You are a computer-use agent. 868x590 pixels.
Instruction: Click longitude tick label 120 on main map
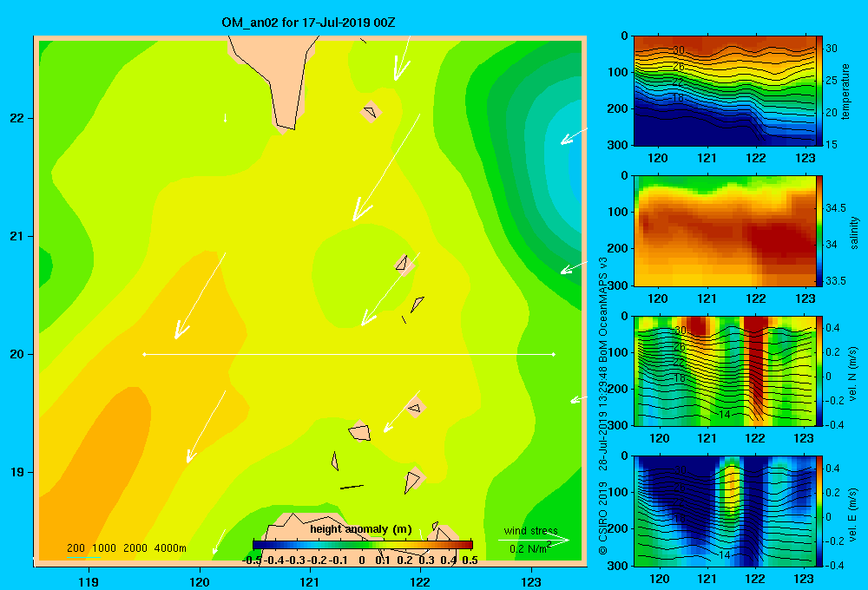(x=200, y=581)
